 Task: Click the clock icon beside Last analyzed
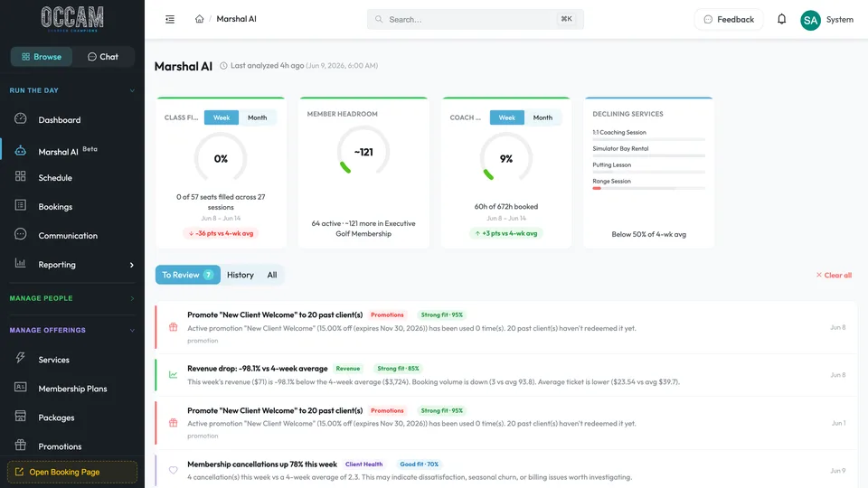point(223,66)
